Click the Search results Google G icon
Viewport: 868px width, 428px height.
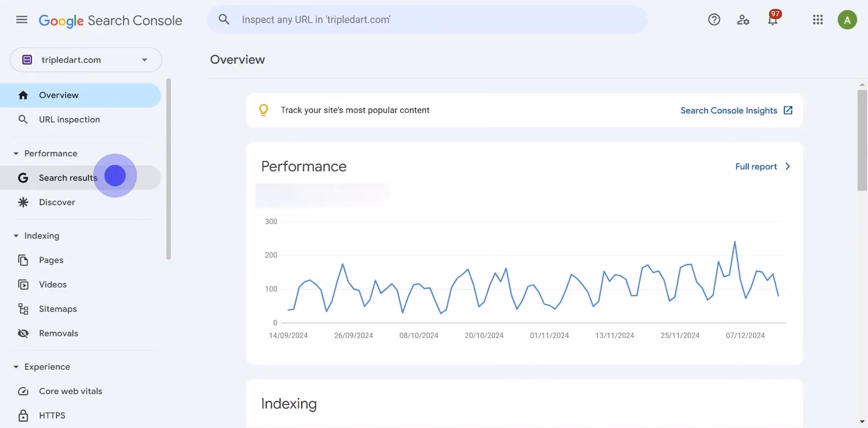(x=23, y=178)
